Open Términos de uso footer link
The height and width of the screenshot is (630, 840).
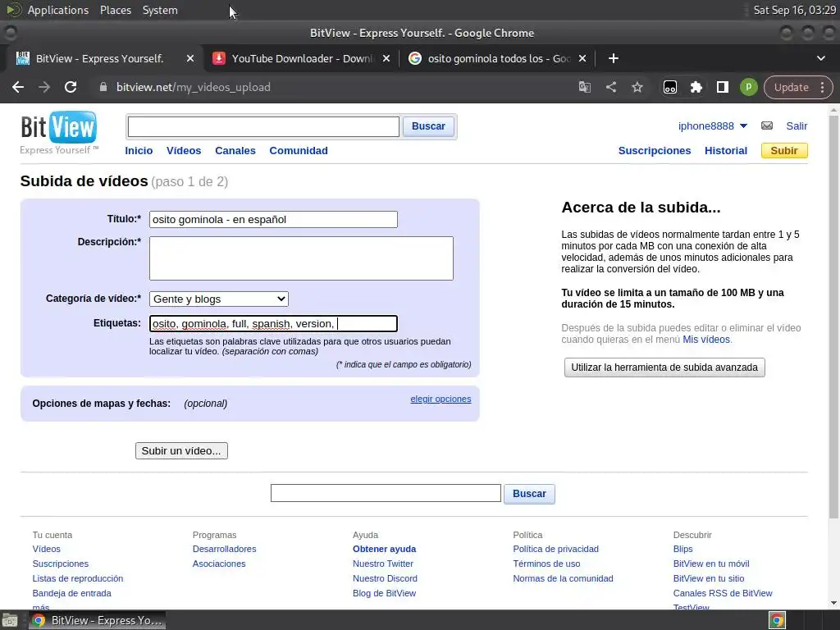(546, 564)
